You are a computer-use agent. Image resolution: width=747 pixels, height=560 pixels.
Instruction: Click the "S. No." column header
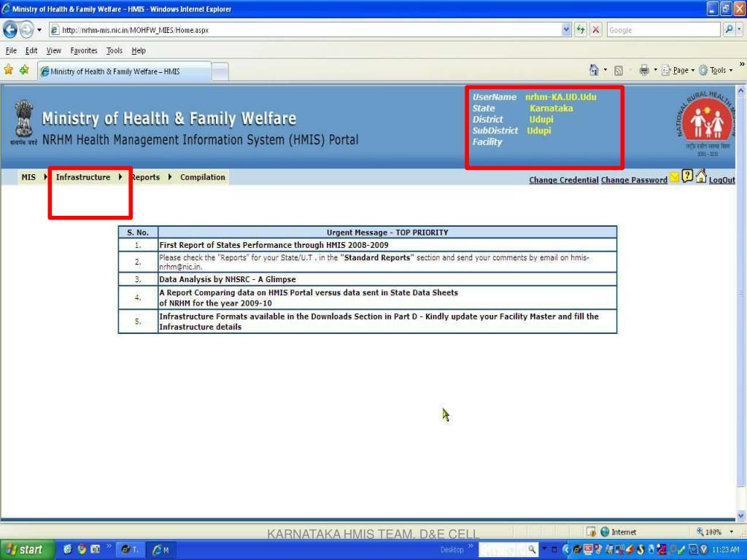click(x=138, y=233)
